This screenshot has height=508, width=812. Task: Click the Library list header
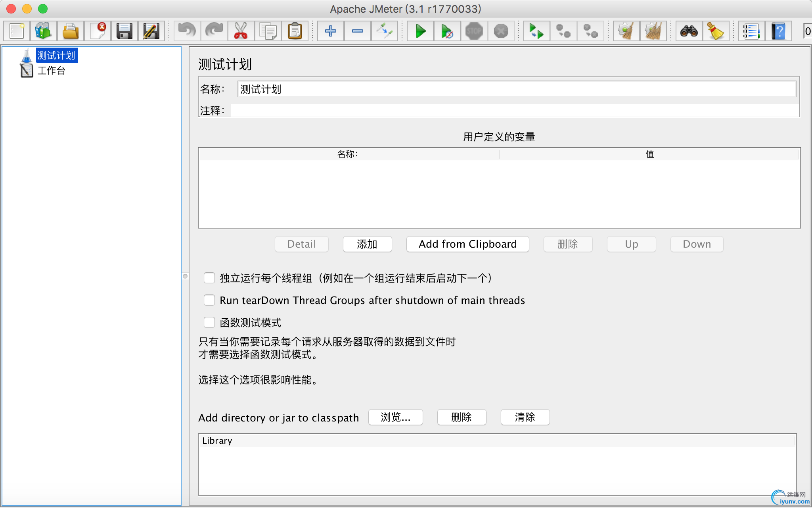pos(497,441)
